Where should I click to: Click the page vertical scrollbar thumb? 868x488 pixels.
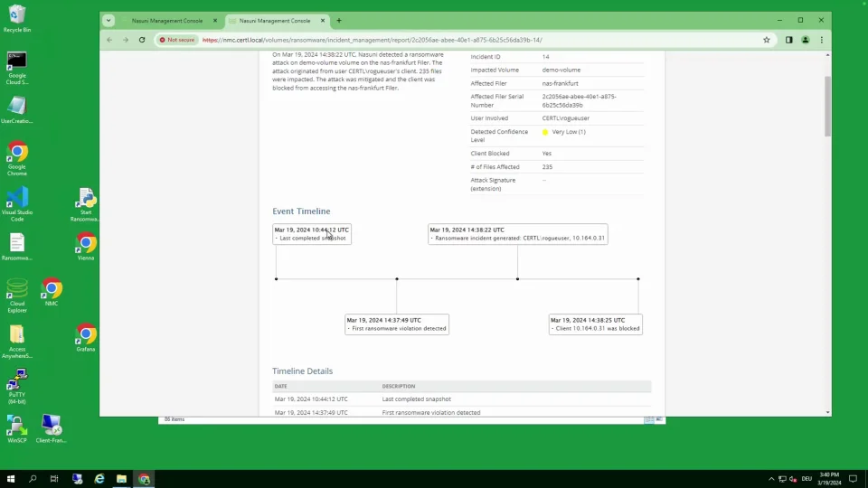[x=827, y=105]
